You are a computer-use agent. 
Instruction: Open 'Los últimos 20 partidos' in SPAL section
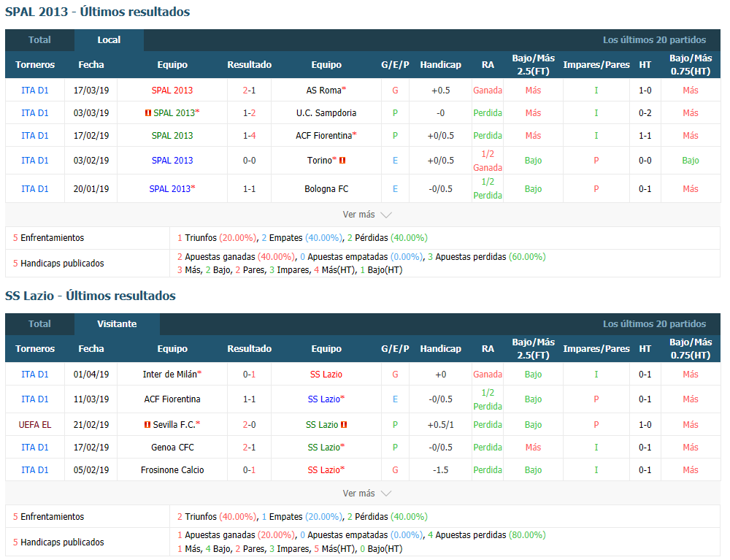654,40
